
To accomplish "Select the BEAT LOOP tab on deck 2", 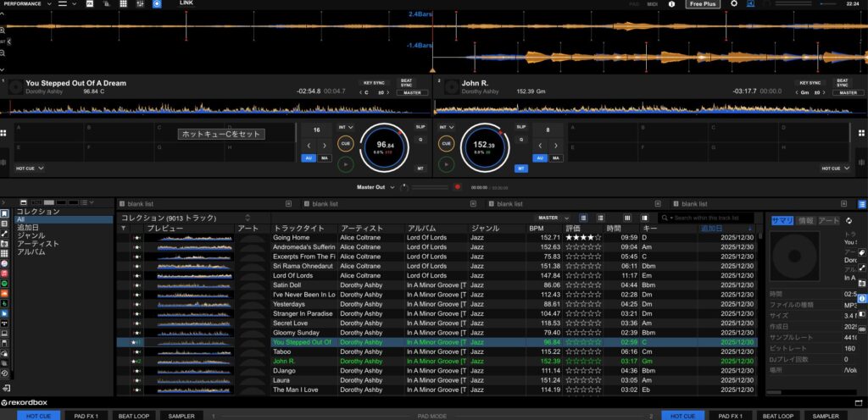I will click(776, 416).
